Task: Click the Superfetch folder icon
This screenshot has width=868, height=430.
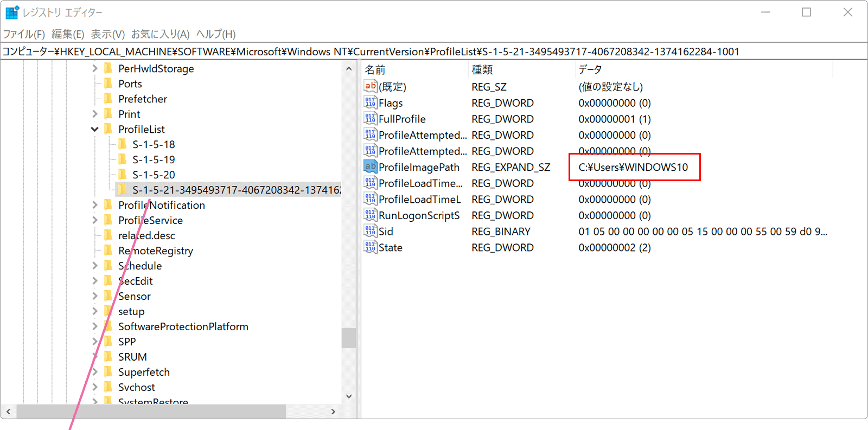Action: click(x=108, y=372)
